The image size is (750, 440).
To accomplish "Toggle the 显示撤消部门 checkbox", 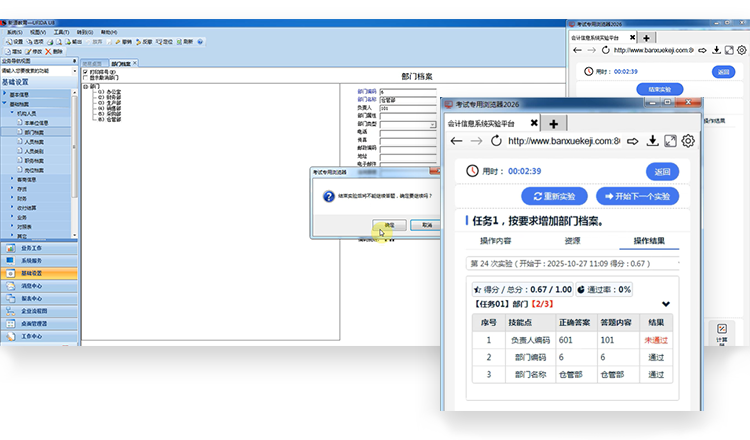I will click(x=85, y=77).
